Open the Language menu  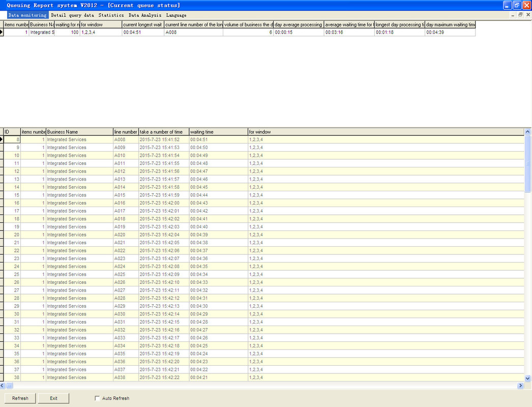pos(176,15)
